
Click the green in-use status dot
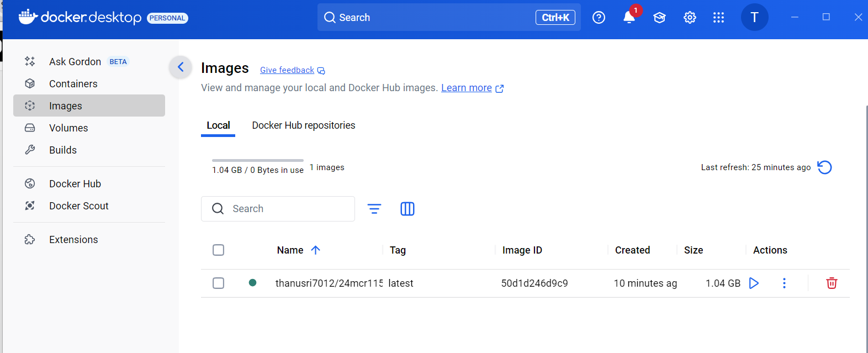[252, 283]
